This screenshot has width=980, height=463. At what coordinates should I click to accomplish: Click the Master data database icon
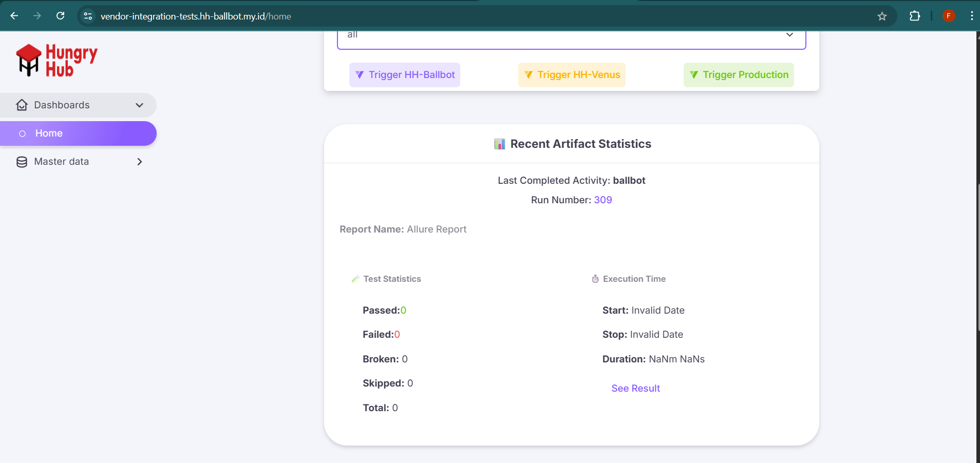pos(22,162)
